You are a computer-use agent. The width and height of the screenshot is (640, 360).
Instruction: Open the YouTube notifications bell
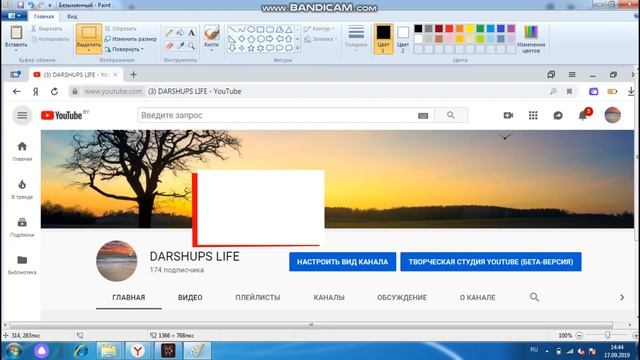coord(583,116)
